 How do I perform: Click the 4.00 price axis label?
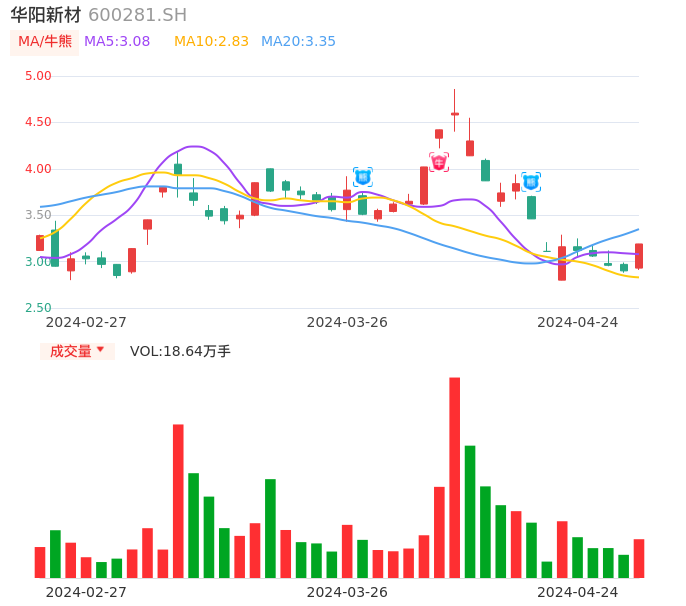point(38,168)
